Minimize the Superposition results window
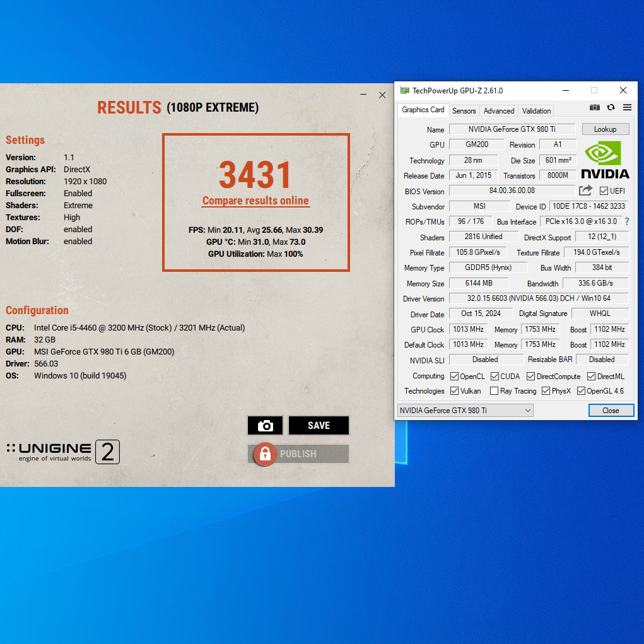Viewport: 644px width, 644px height. (x=363, y=95)
